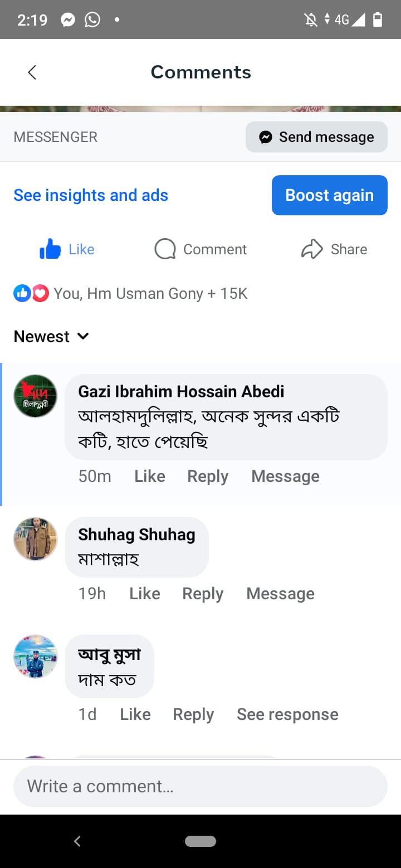Viewport: 401px width, 868px height.
Task: Like Shuhag Shuhag's comment
Action: (x=145, y=594)
